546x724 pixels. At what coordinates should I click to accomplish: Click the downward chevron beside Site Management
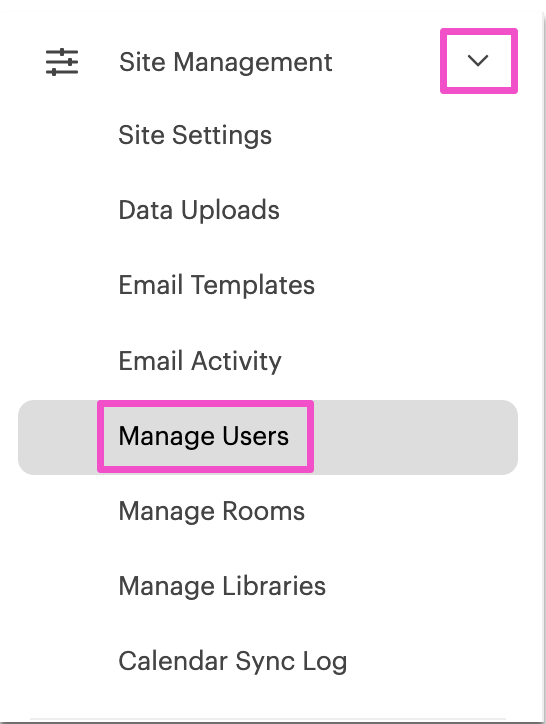pos(478,60)
